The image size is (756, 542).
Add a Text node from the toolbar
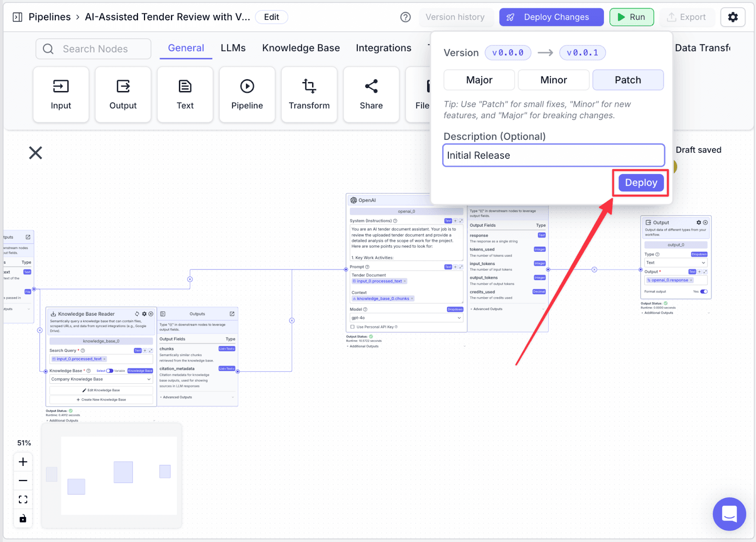[x=185, y=95]
